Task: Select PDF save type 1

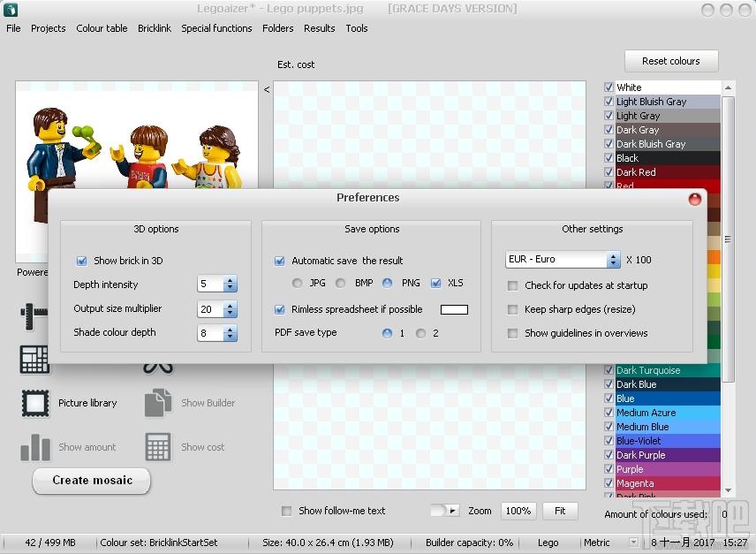Action: [x=387, y=333]
